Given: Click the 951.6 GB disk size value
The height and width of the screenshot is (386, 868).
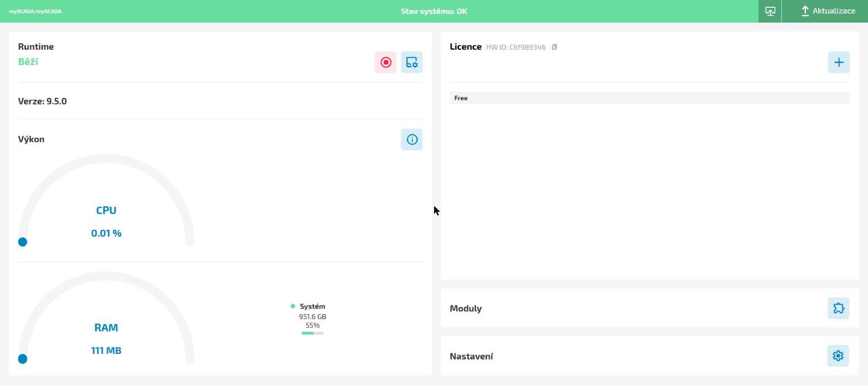Looking at the screenshot, I should point(312,317).
